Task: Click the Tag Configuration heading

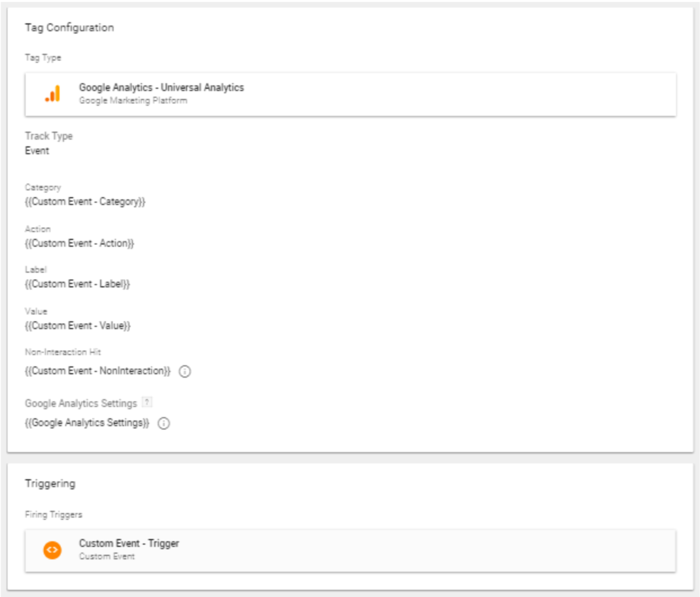Action: coord(69,27)
